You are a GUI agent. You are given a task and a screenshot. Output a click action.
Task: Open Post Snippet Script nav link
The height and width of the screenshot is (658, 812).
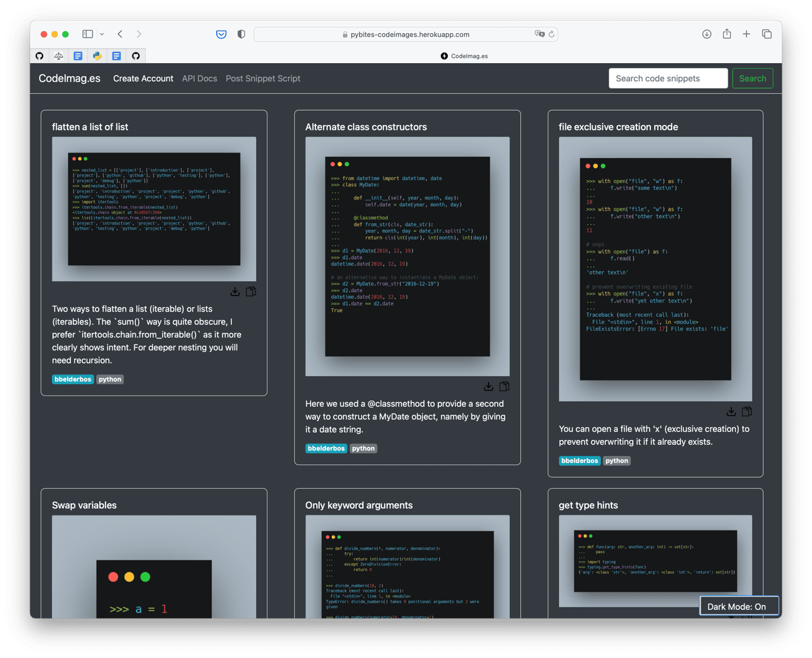263,79
